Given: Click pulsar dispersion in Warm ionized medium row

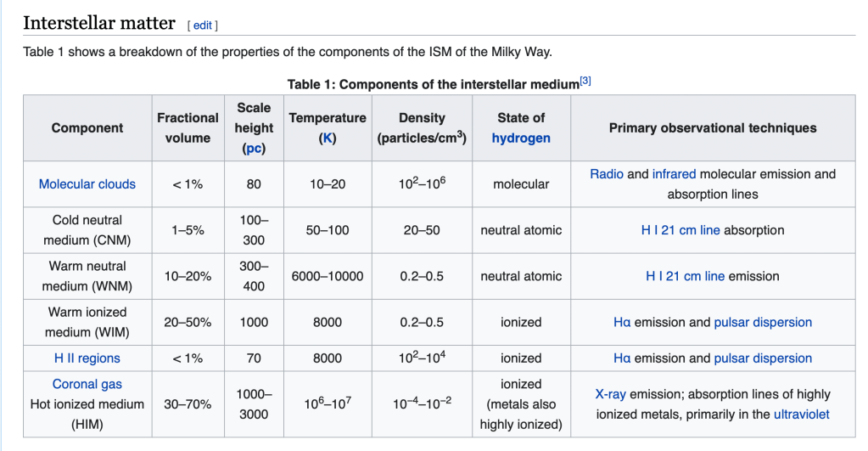Looking at the screenshot, I should [x=763, y=322].
